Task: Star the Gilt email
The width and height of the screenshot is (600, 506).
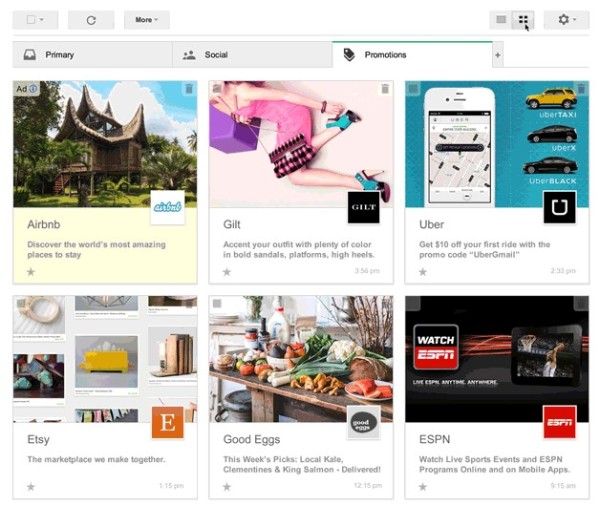Action: [227, 272]
